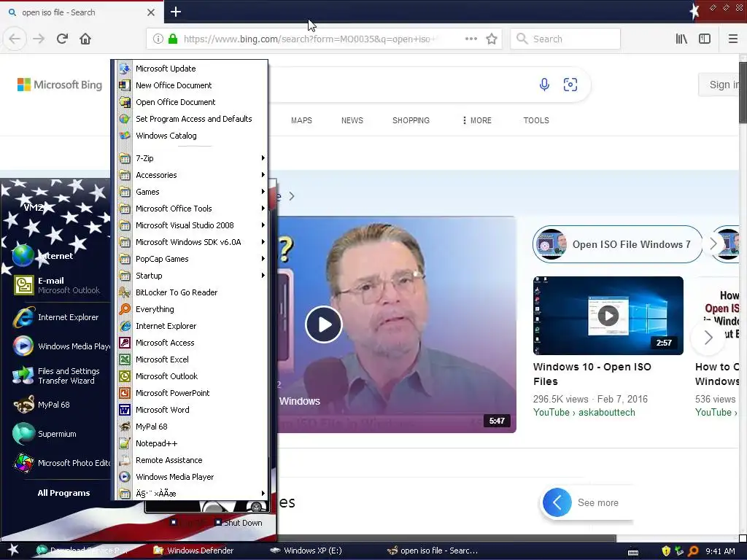
Task: Launch Microsoft Word from programs menu
Action: (190, 410)
